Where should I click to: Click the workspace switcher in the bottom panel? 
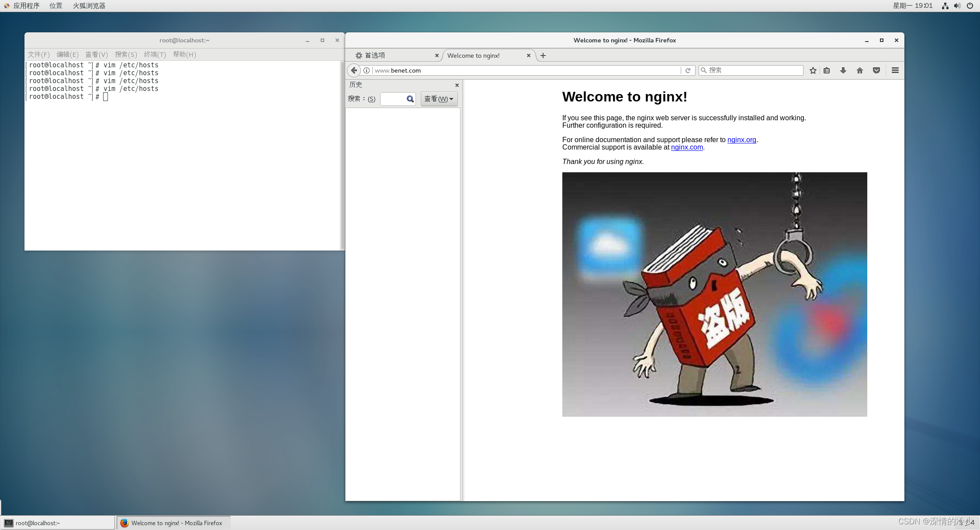pos(967,523)
